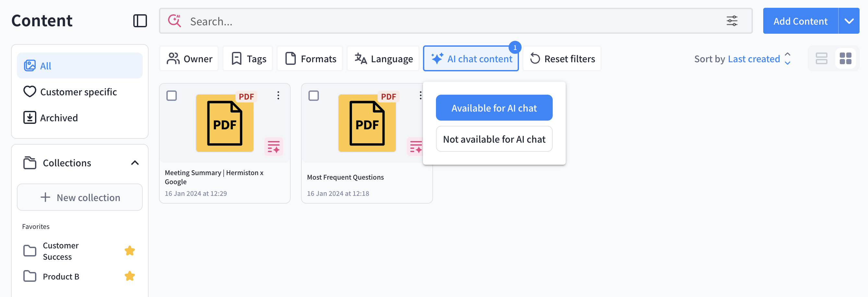Create a New collection
The image size is (868, 297).
(80, 197)
